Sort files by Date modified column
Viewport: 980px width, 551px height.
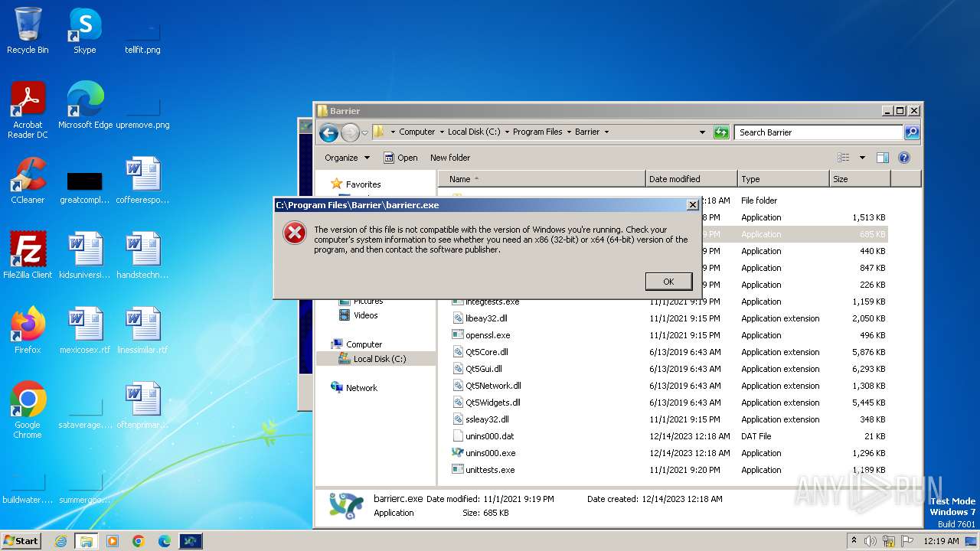point(691,179)
